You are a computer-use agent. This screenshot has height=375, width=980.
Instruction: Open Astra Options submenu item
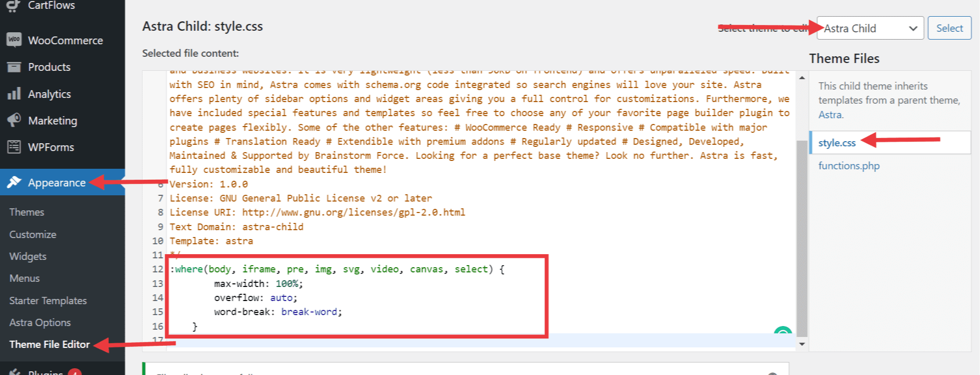point(40,322)
